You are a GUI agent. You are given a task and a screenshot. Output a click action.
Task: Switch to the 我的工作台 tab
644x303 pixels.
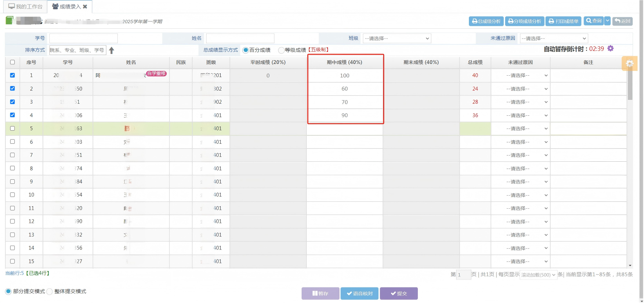pos(25,7)
